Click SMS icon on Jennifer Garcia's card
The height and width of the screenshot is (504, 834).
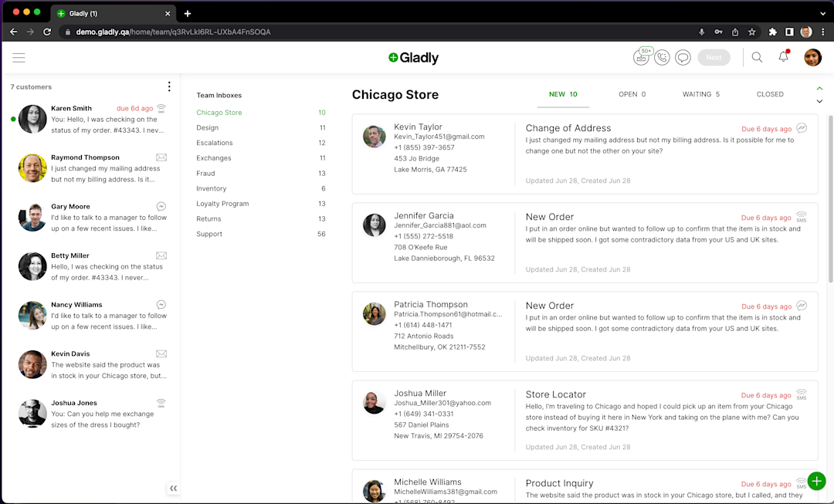(802, 217)
